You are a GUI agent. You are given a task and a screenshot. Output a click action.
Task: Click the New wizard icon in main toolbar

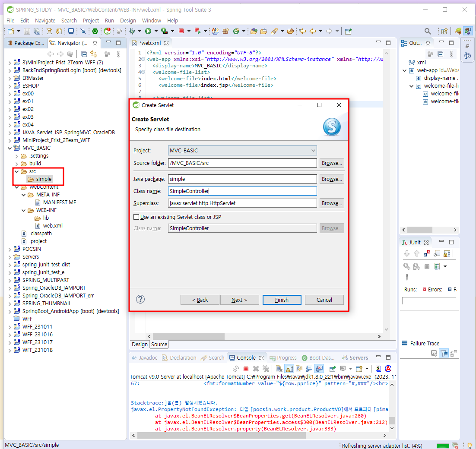[11, 31]
